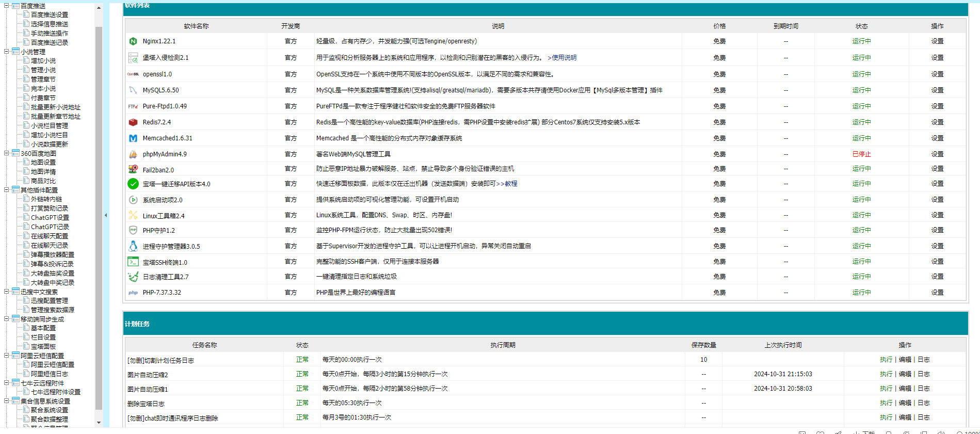This screenshot has width=980, height=434.
Task: Collapse the 360百度地图 tree node
Action: 7,153
